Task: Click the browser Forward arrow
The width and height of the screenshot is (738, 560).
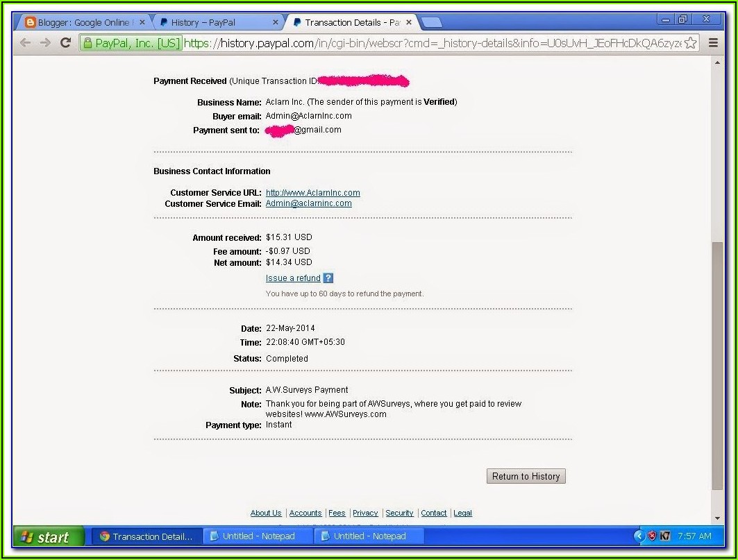Action: [x=45, y=43]
